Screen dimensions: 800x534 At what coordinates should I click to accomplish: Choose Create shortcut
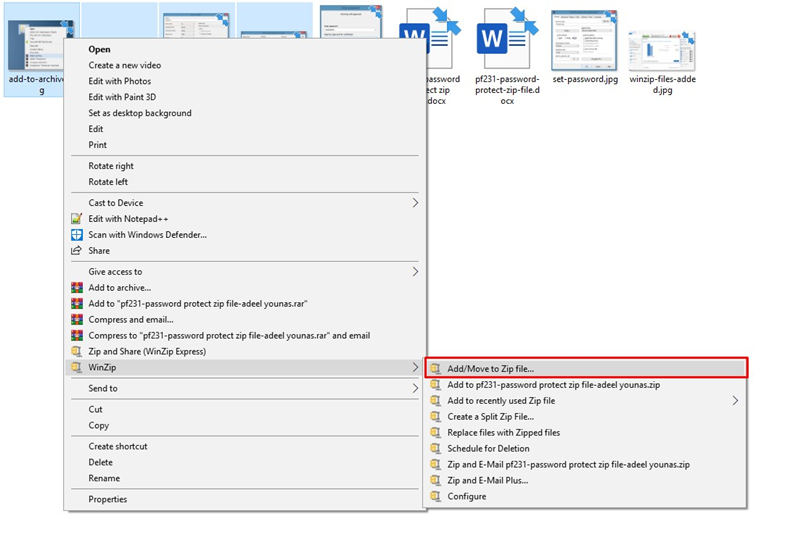[118, 446]
